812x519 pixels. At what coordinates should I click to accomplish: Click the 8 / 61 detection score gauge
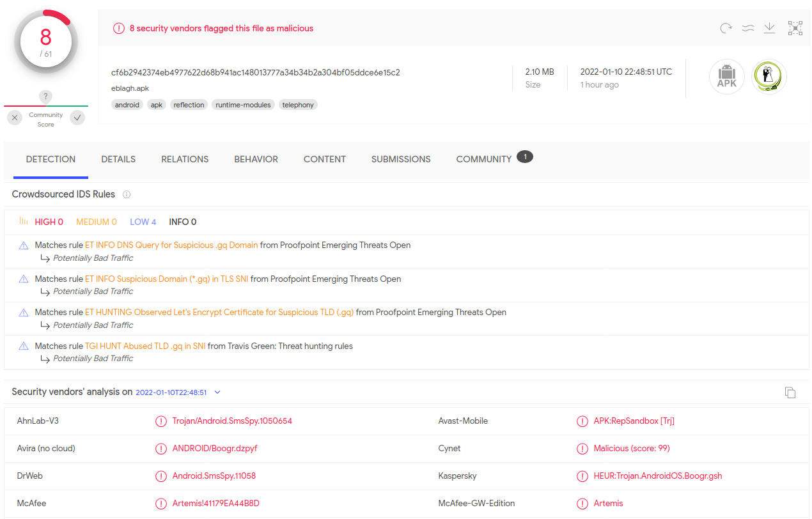click(x=45, y=42)
